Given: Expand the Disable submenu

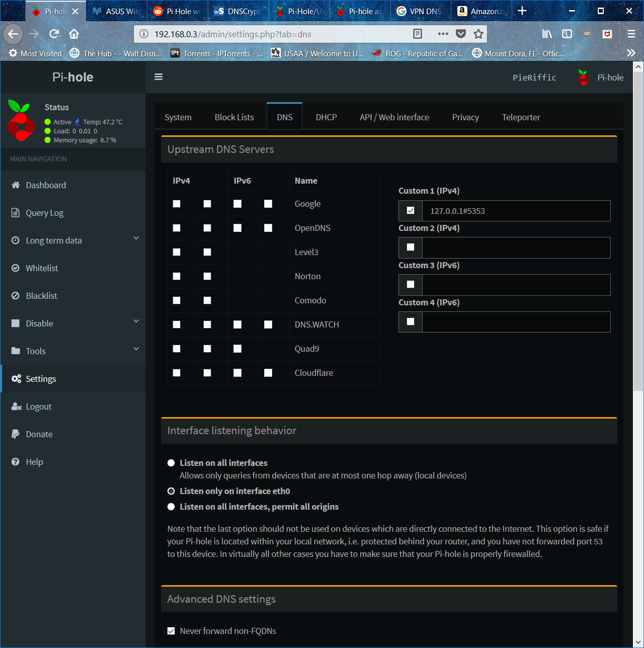Looking at the screenshot, I should tap(73, 323).
